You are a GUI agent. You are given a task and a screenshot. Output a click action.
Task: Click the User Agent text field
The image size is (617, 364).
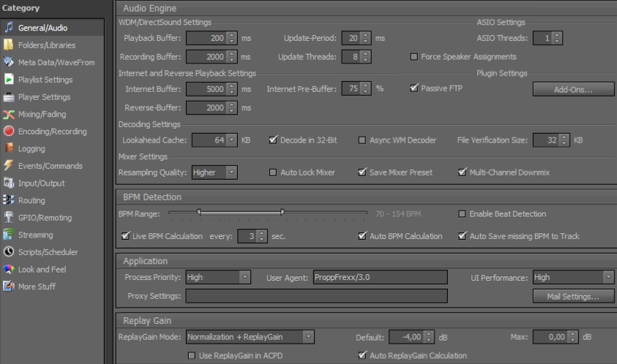click(380, 277)
